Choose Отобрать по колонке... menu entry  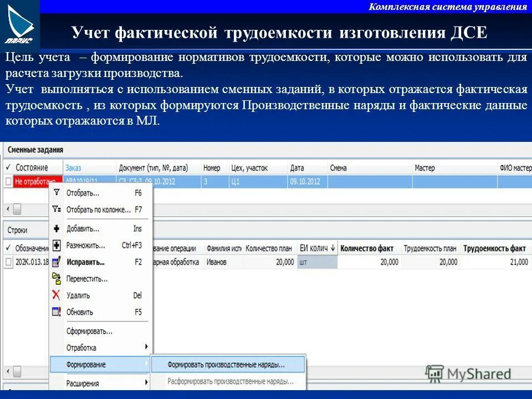(101, 209)
